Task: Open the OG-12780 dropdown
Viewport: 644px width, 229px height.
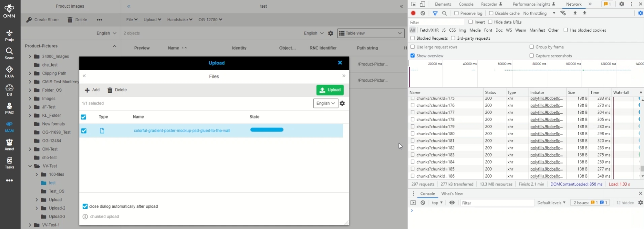Action: coord(210,20)
